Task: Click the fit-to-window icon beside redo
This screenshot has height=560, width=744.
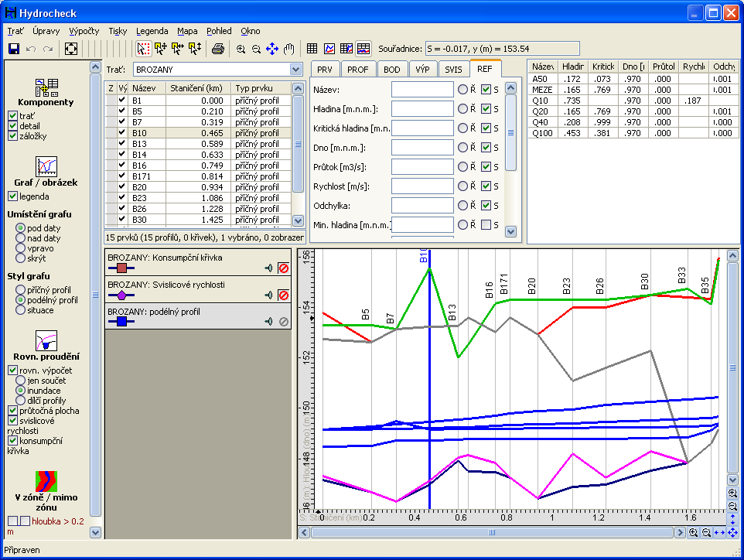Action: (x=71, y=49)
